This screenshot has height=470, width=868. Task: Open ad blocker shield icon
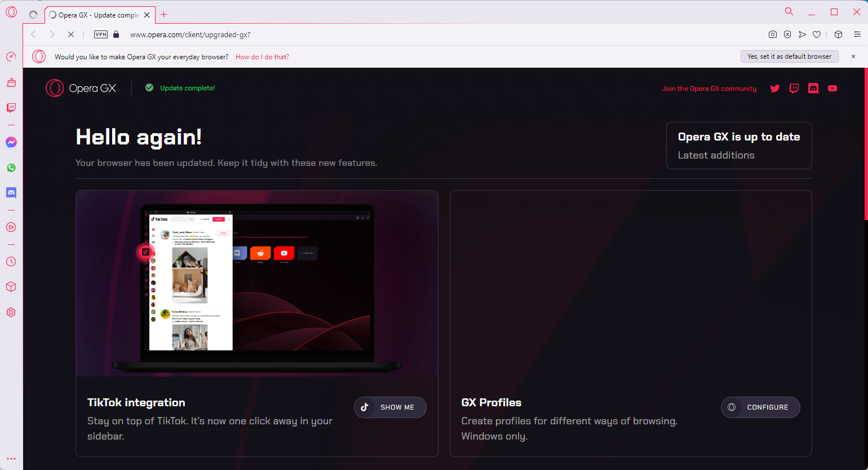point(787,34)
